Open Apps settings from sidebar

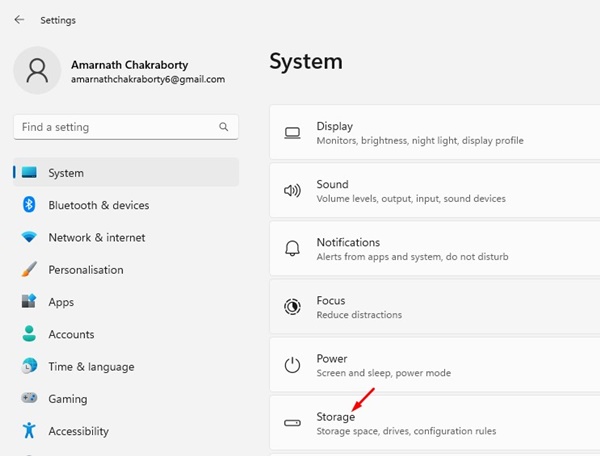point(61,302)
